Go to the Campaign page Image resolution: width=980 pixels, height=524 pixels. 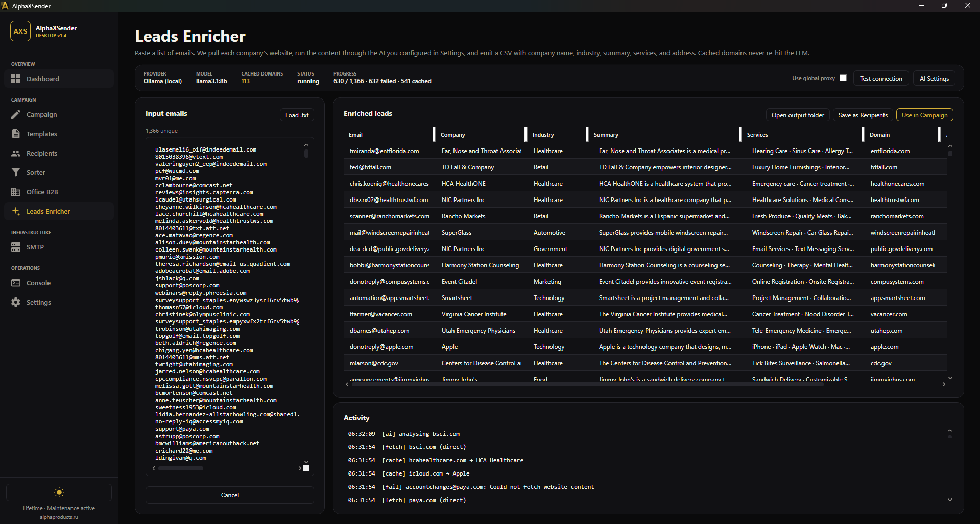(x=59, y=114)
